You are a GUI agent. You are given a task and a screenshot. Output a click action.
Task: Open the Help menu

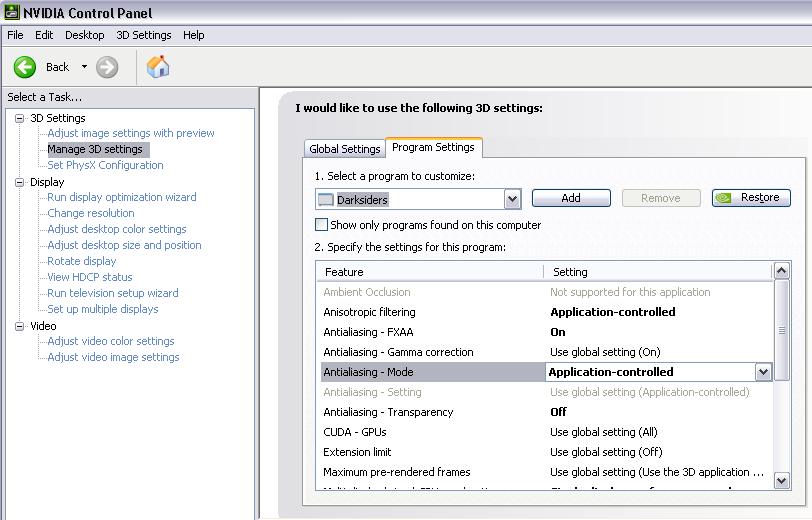pyautogui.click(x=194, y=35)
